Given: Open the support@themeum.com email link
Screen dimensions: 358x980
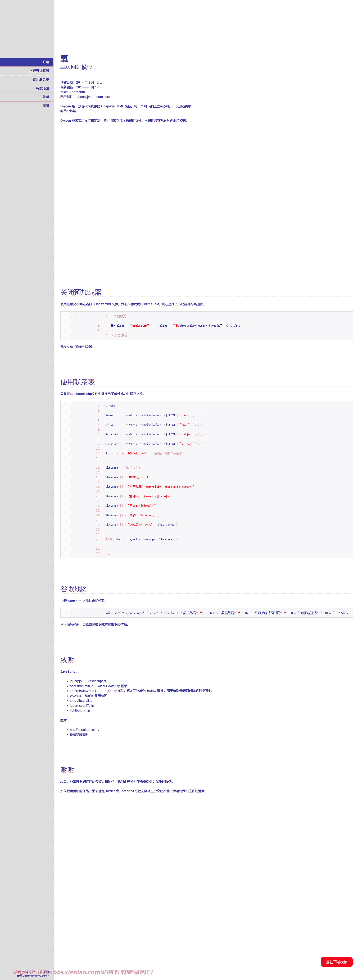Looking at the screenshot, I should pyautogui.click(x=92, y=97).
